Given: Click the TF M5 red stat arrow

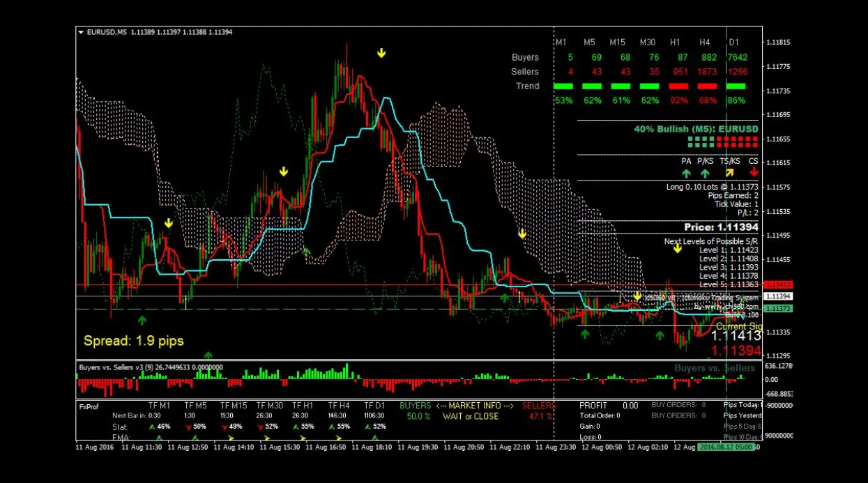Looking at the screenshot, I should pyautogui.click(x=188, y=426).
